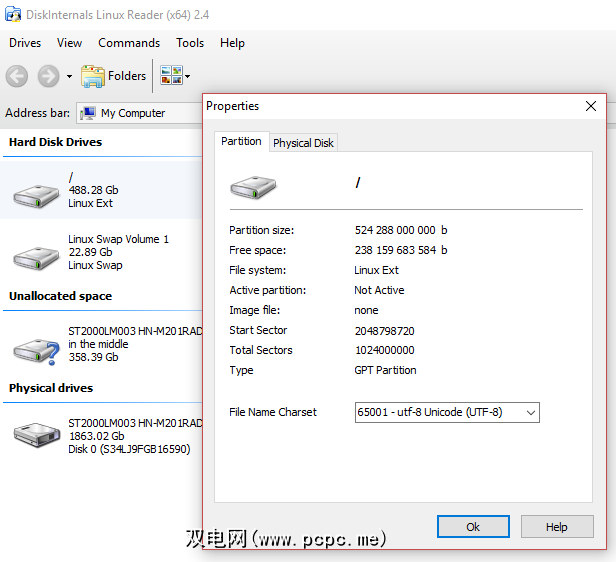
Task: Click the My Computer address bar field
Action: (139, 113)
